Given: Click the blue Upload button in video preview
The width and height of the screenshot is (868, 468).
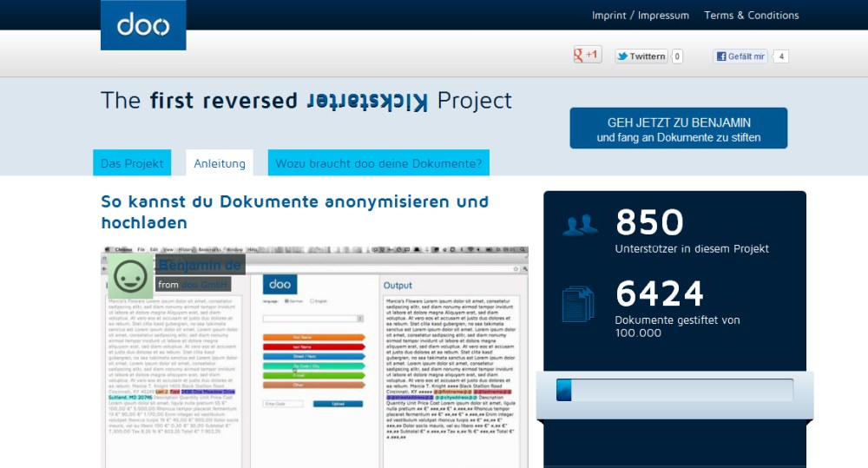Looking at the screenshot, I should (338, 404).
